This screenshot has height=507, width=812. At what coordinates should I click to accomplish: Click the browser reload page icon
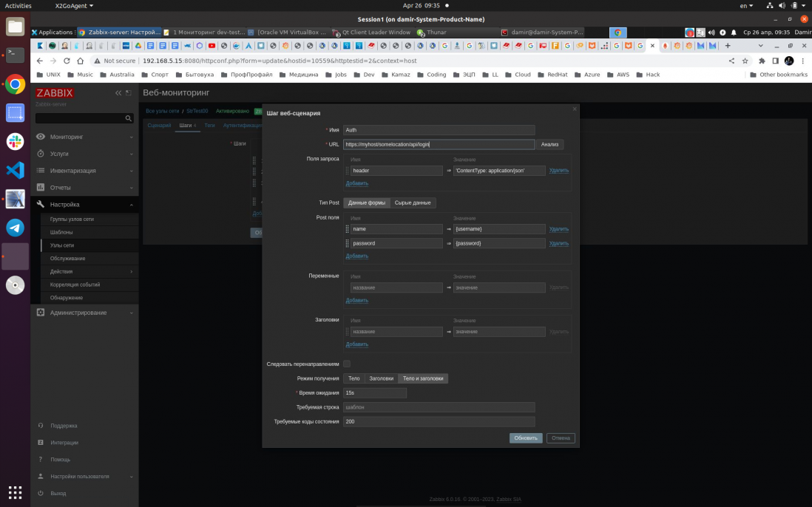tap(67, 61)
